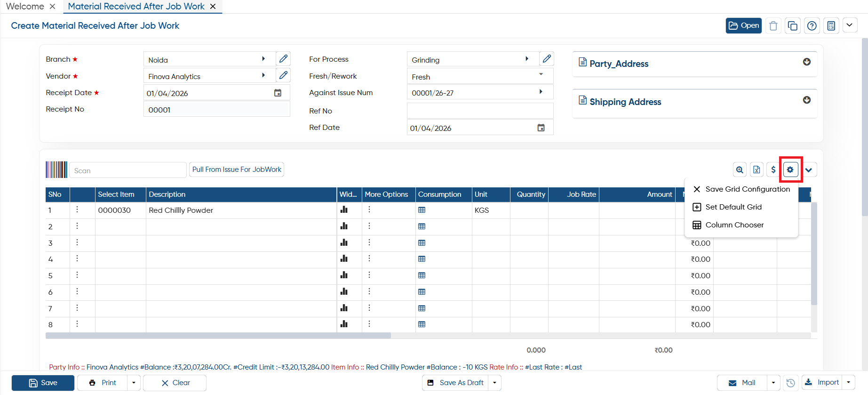Click the calculator icon in top toolbar
The image size is (868, 395).
tap(831, 26)
